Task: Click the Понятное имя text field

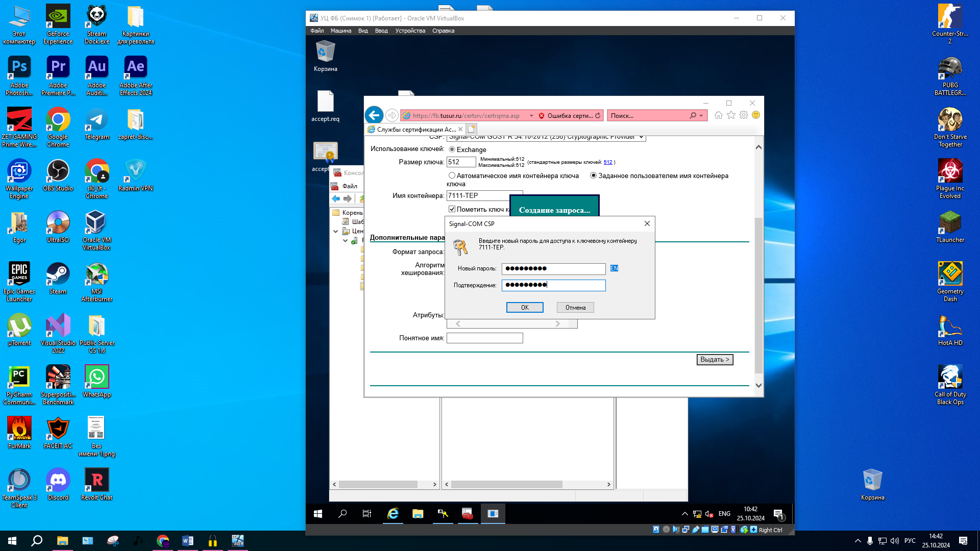Action: coord(484,338)
